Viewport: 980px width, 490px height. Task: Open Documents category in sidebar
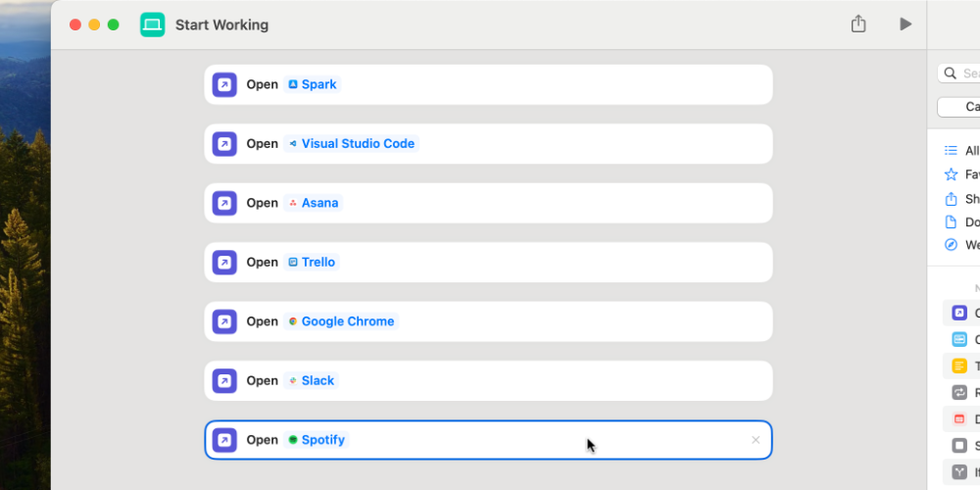click(951, 221)
